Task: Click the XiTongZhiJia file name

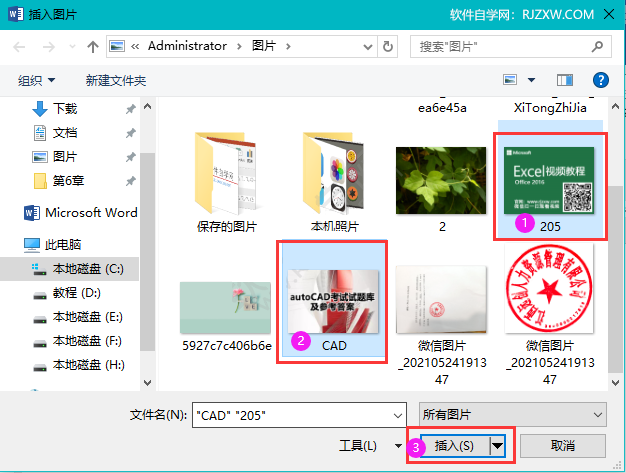Action: [550, 108]
